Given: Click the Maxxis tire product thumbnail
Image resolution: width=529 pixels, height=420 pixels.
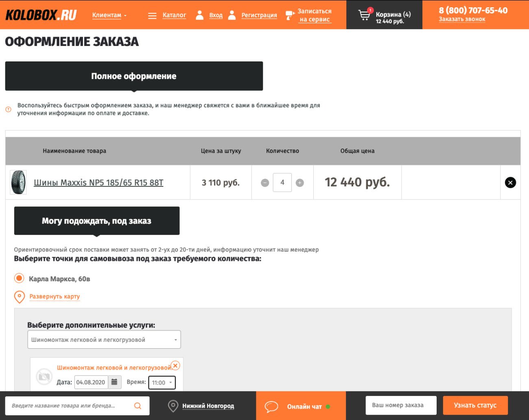Looking at the screenshot, I should pos(18,182).
